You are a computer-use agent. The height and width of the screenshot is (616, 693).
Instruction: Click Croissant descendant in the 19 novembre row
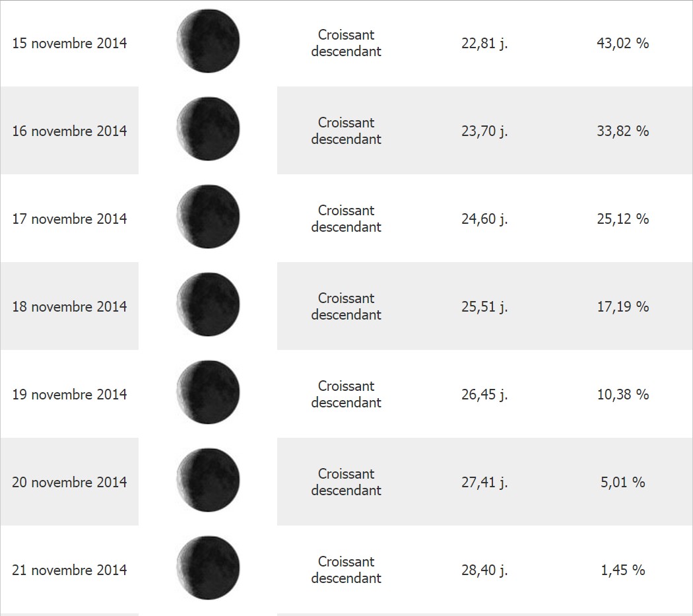click(346, 394)
